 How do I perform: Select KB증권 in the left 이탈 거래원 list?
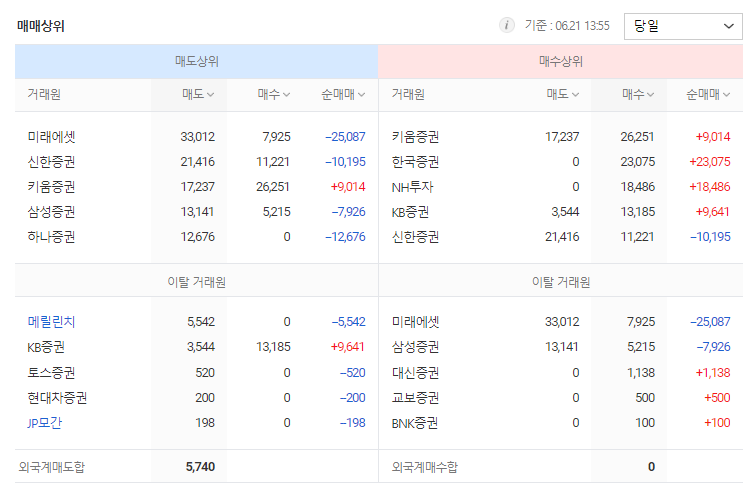point(46,347)
